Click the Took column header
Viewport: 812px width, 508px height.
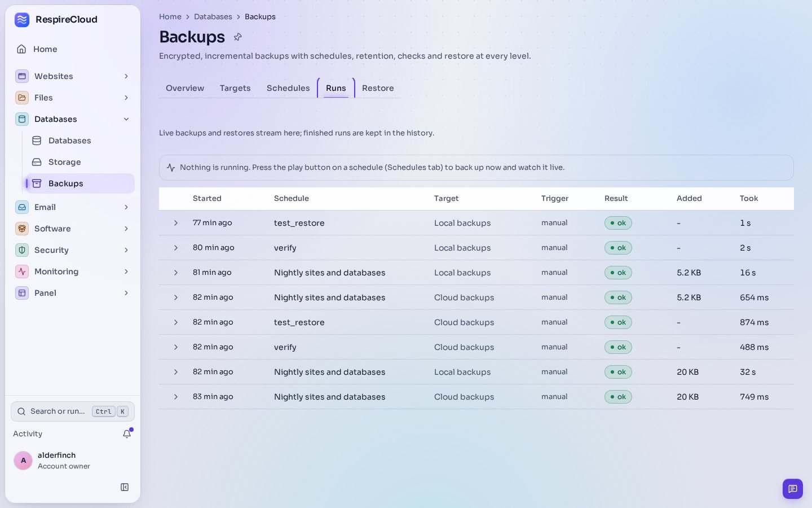pos(749,199)
